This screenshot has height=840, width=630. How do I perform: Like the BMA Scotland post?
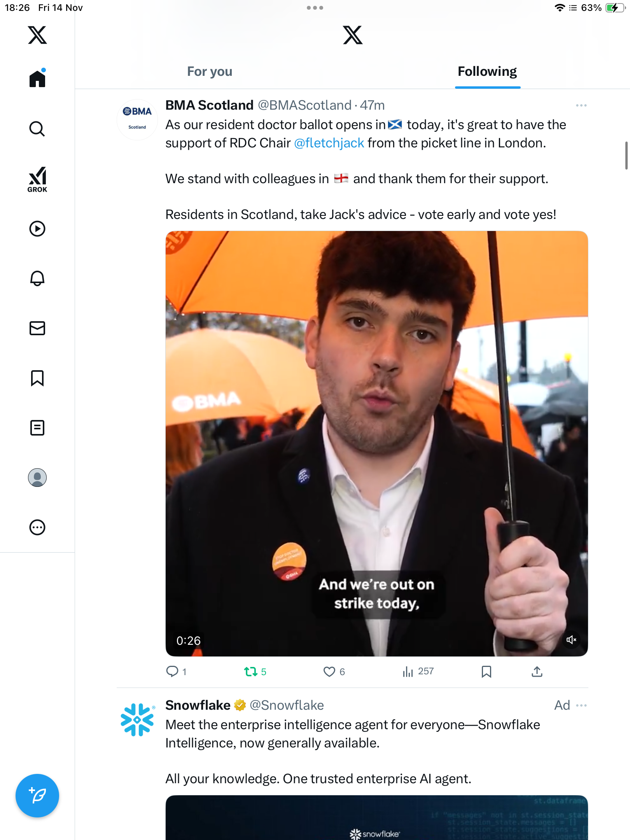[329, 672]
